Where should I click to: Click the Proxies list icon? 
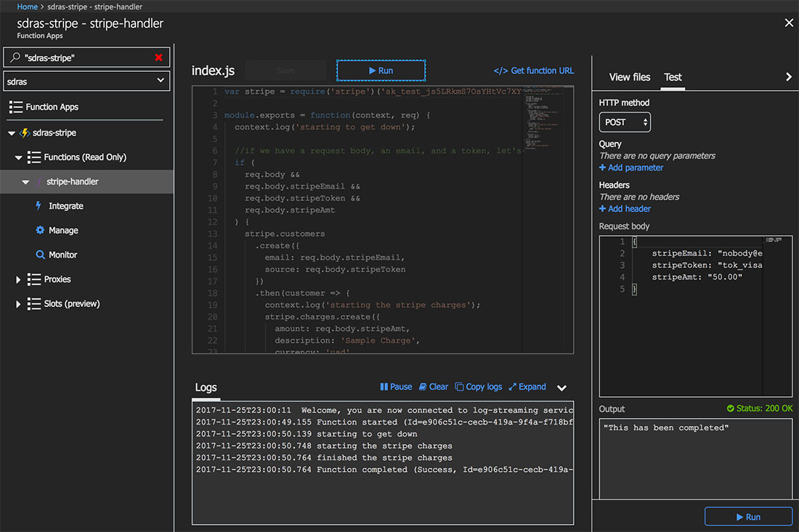tap(34, 279)
